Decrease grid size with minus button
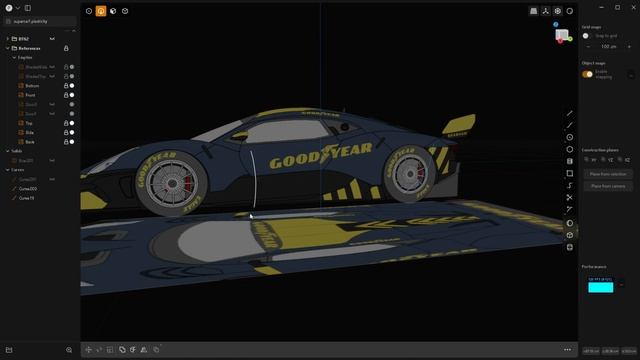 tap(588, 47)
